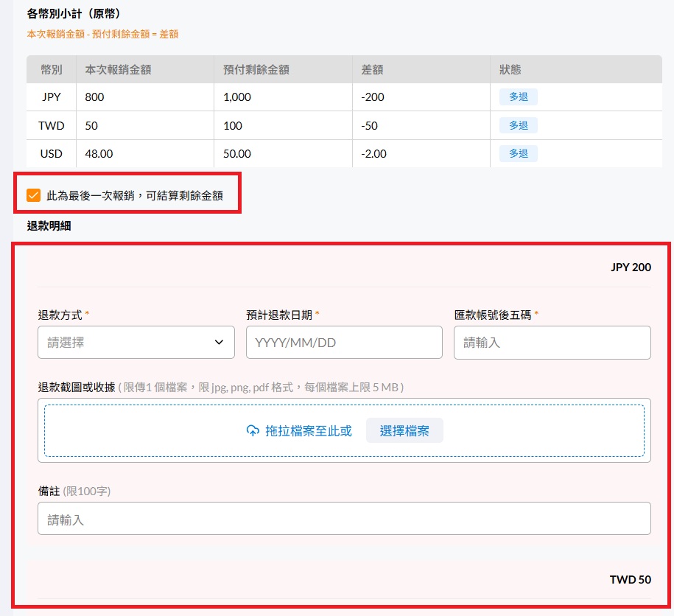Click the 預計退款日期 date field
The image size is (674, 616).
point(344,342)
